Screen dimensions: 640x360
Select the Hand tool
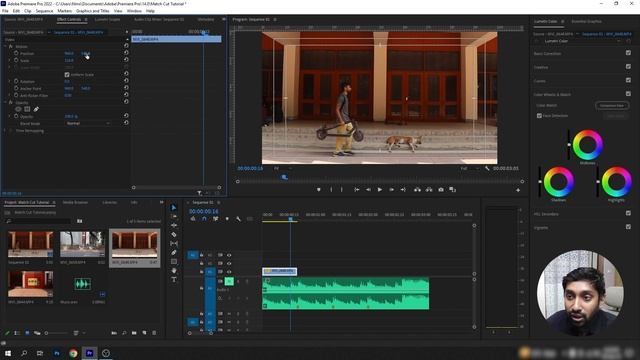[x=174, y=270]
